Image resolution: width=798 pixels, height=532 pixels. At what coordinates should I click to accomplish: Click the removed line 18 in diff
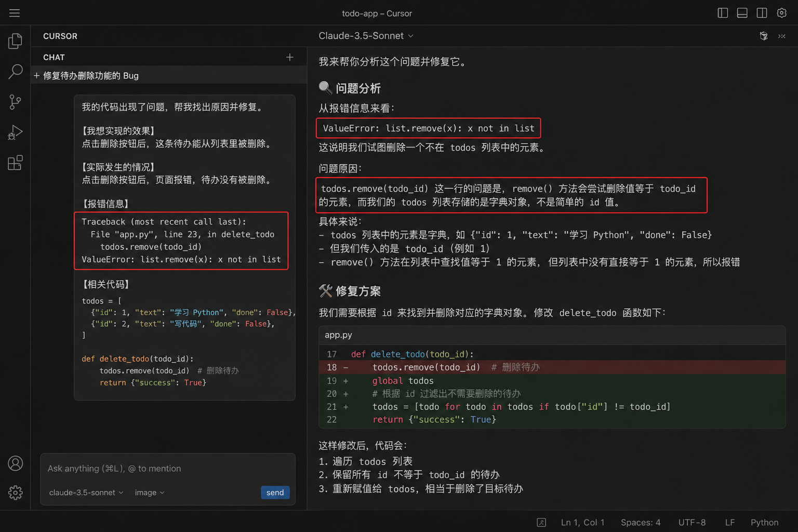[552, 367]
